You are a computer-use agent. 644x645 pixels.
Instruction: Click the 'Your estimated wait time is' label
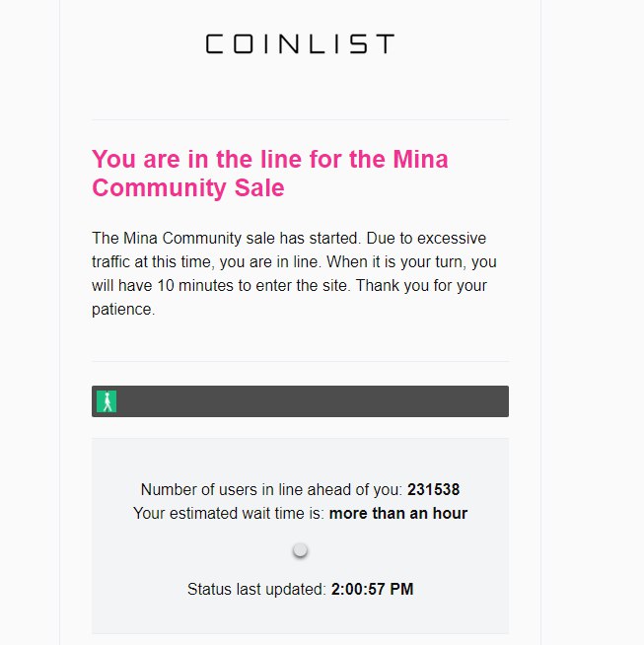[229, 514]
